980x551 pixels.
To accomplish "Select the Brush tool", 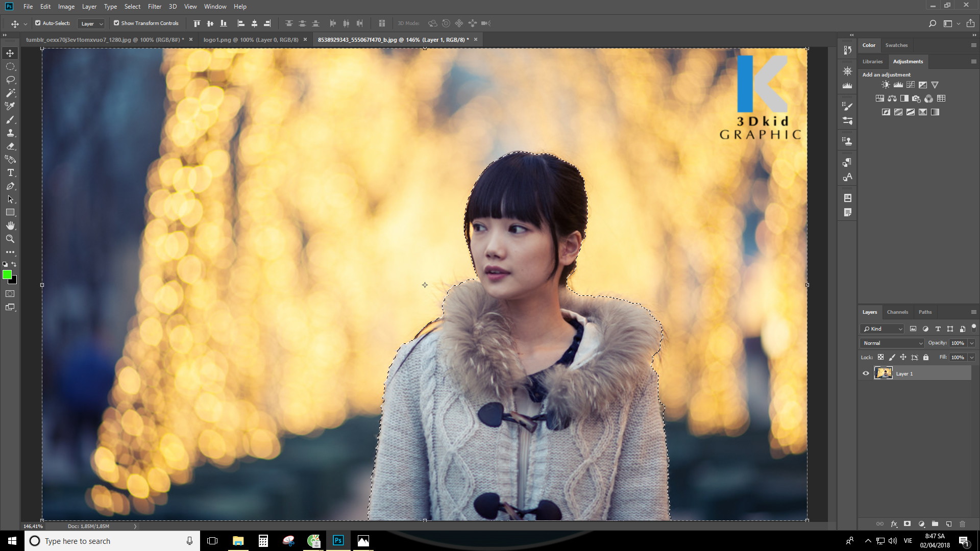I will tap(10, 120).
